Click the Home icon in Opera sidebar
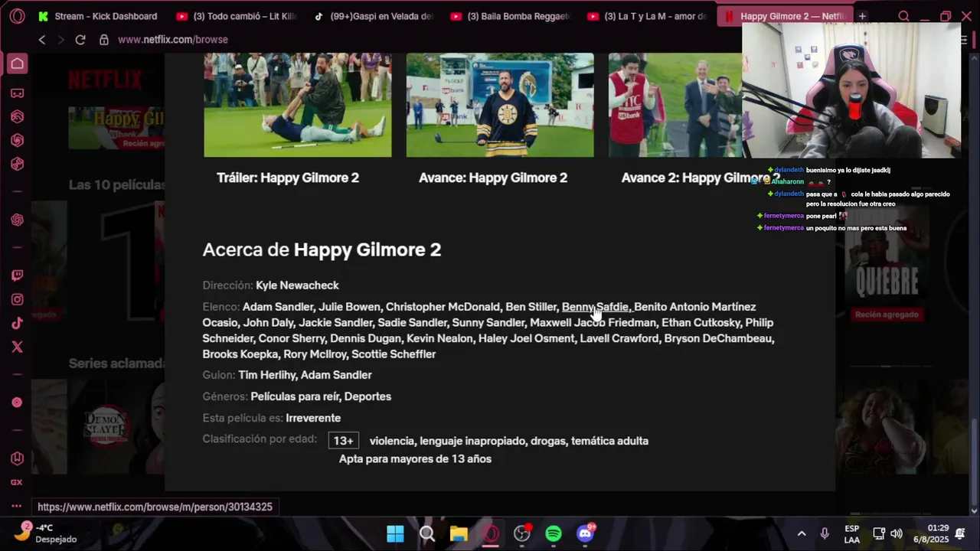The image size is (980, 551). (x=17, y=64)
